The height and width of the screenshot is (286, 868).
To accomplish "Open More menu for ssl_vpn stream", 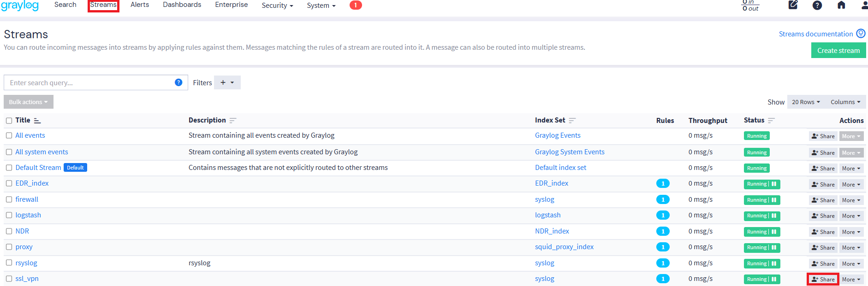I will tap(851, 280).
